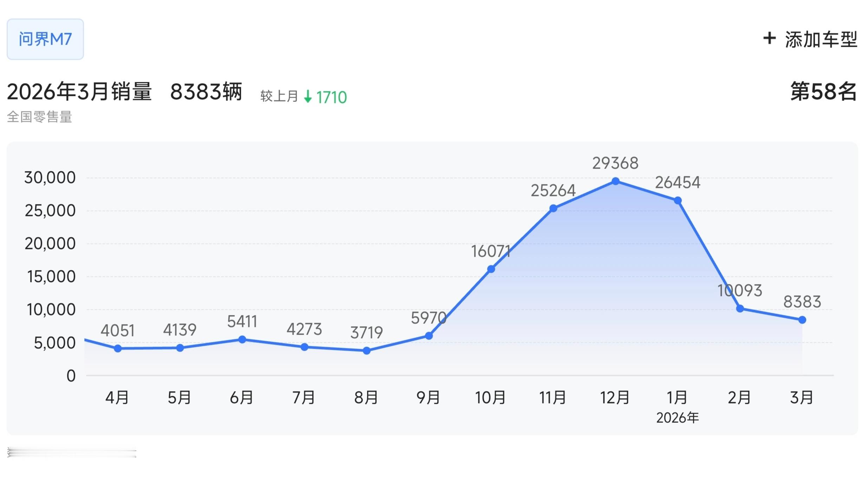The height and width of the screenshot is (488, 868).
Task: Select the data point labeled 10093
Action: pos(740,309)
